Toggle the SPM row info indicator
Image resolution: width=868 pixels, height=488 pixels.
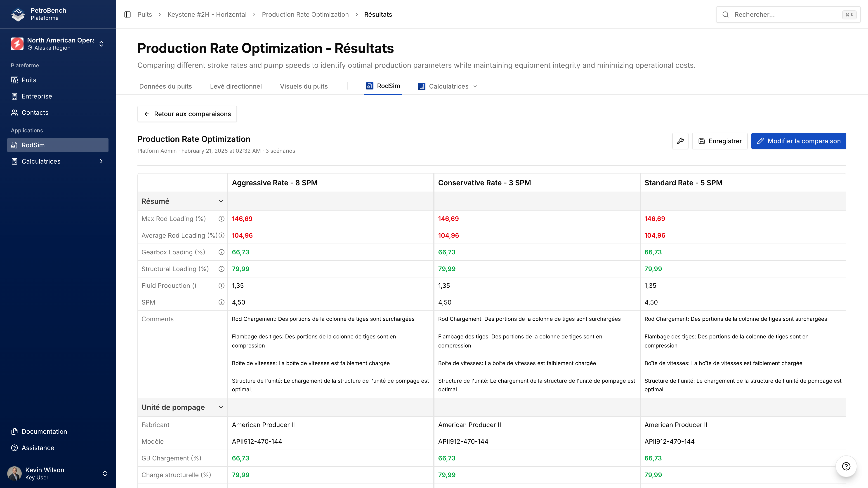click(221, 302)
